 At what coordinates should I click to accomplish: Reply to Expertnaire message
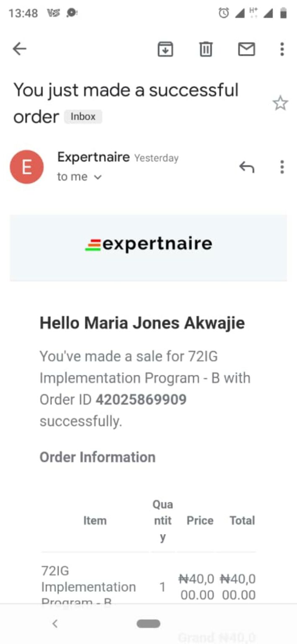[x=247, y=167]
